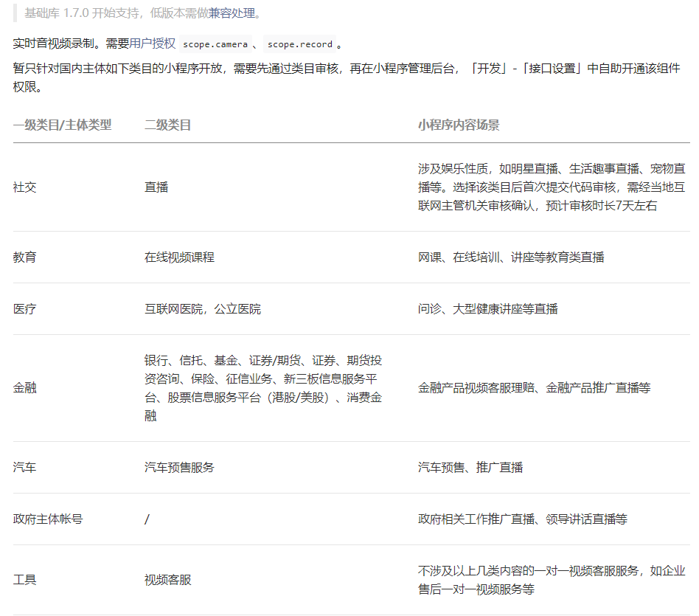Viewport: 699px width, 616px height.
Task: Select the scope.camera code label
Action: coord(215,44)
